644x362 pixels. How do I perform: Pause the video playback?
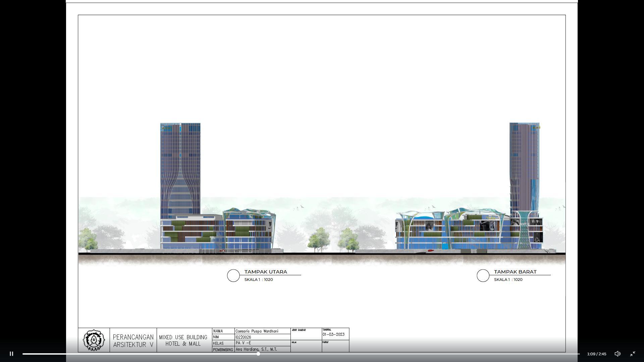pyautogui.click(x=11, y=354)
